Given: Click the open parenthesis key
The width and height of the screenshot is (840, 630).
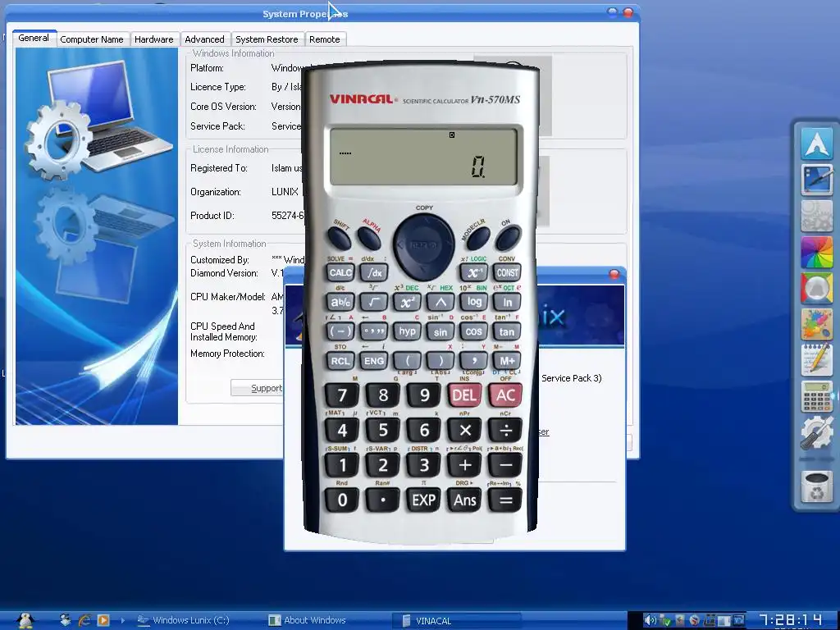Looking at the screenshot, I should point(407,361).
